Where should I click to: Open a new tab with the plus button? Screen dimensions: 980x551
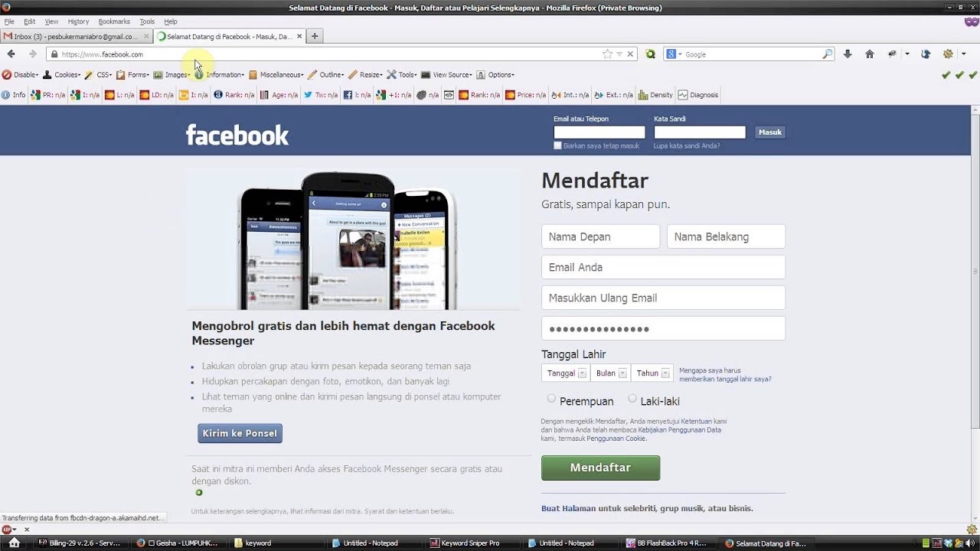(x=314, y=36)
